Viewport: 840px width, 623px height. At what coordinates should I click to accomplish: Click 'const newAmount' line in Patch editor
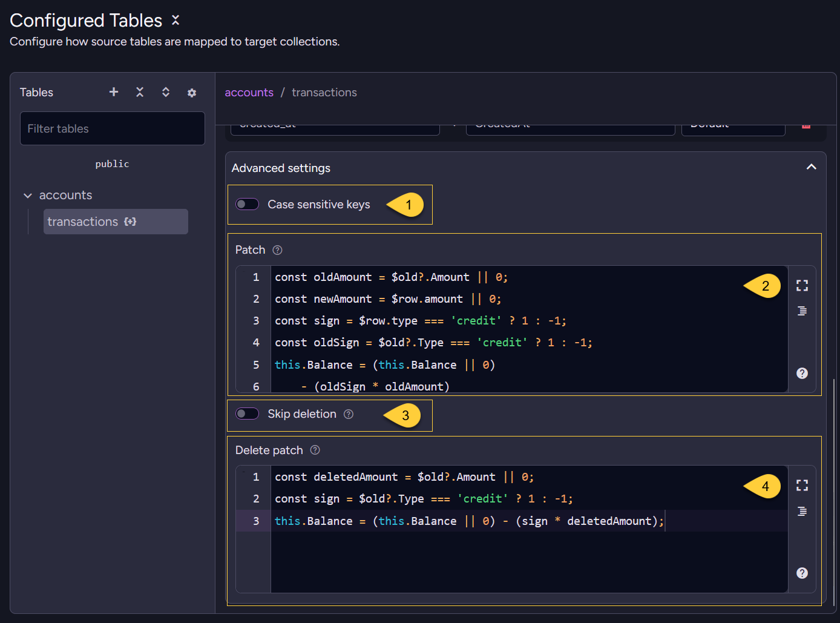pyautogui.click(x=388, y=298)
